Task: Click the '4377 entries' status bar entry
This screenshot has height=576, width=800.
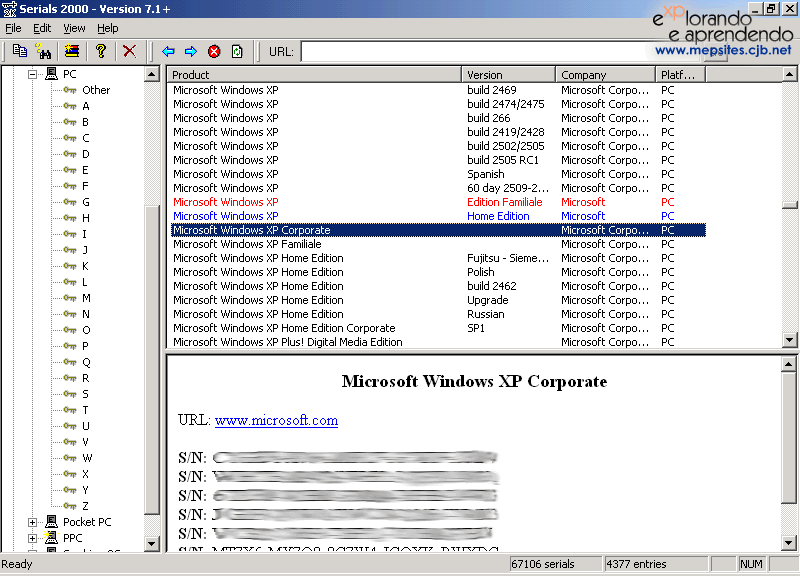Action: (656, 564)
